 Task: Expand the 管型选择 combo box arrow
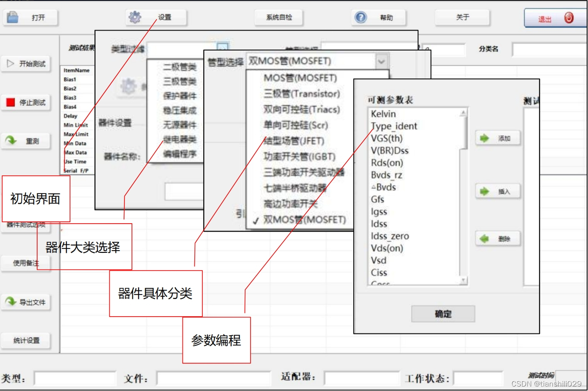coord(381,62)
